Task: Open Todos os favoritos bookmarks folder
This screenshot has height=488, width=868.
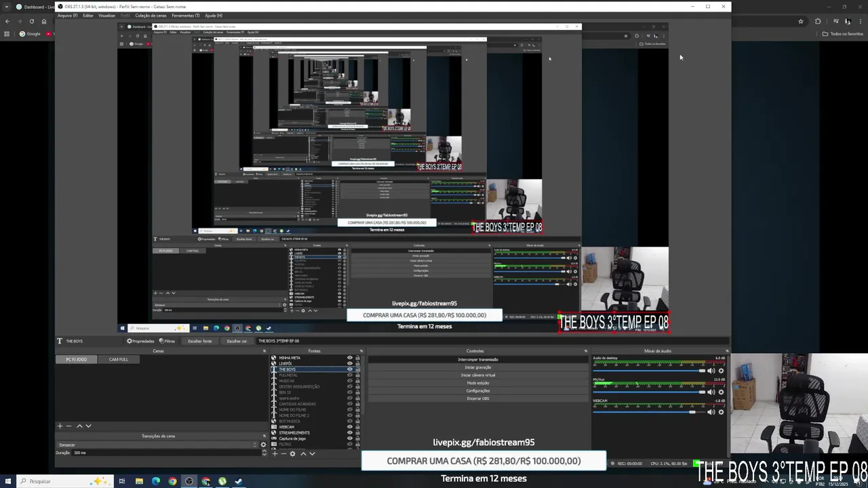Action: (x=843, y=34)
